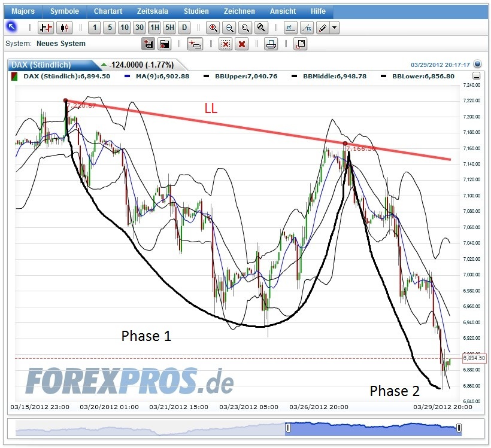Click the MA(9) color swatch in legend
This screenshot has width=491, height=448.
pyautogui.click(x=128, y=77)
